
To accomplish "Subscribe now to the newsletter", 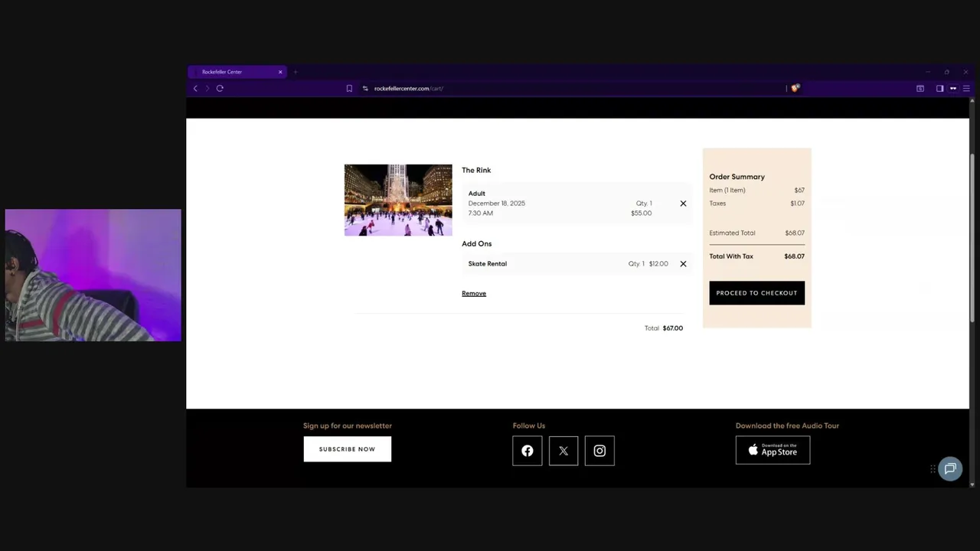I will [x=347, y=449].
